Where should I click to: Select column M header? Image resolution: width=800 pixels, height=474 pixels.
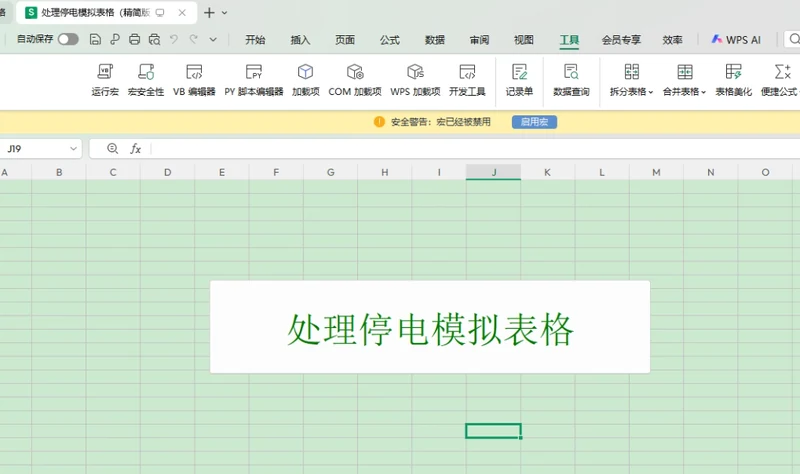[x=656, y=172]
